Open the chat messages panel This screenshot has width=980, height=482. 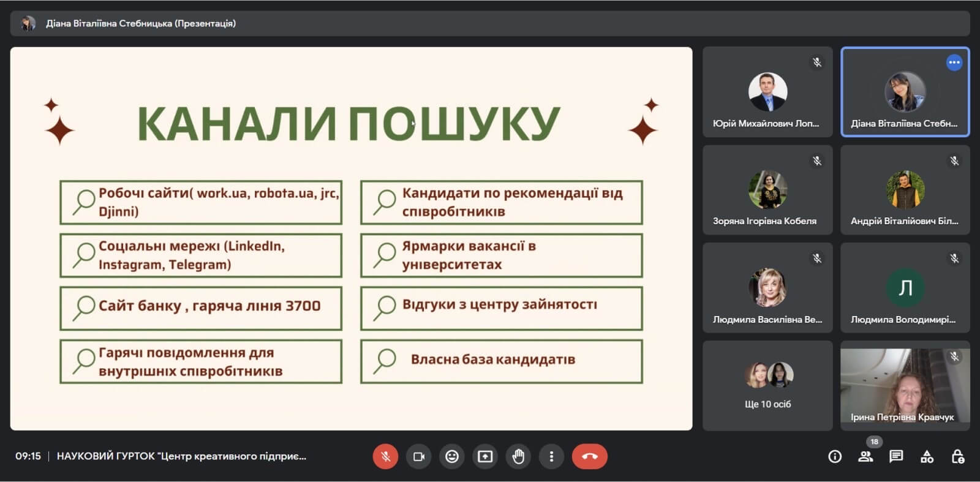pos(896,456)
